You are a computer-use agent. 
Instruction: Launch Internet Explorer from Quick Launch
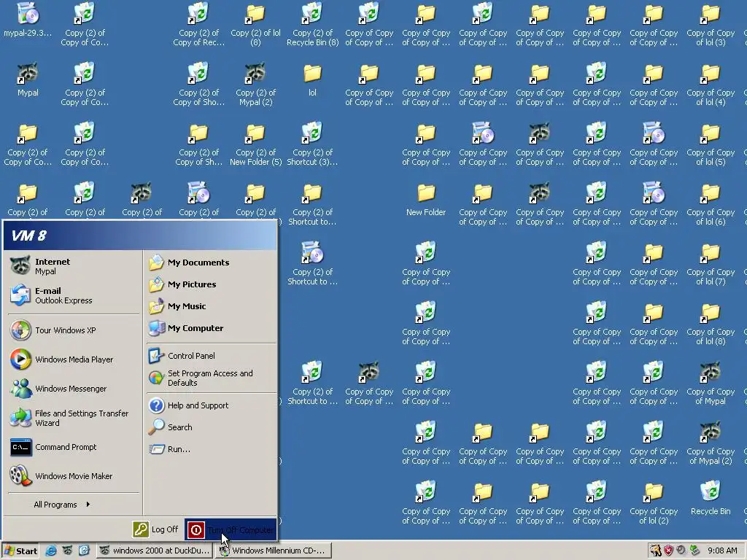tap(51, 551)
